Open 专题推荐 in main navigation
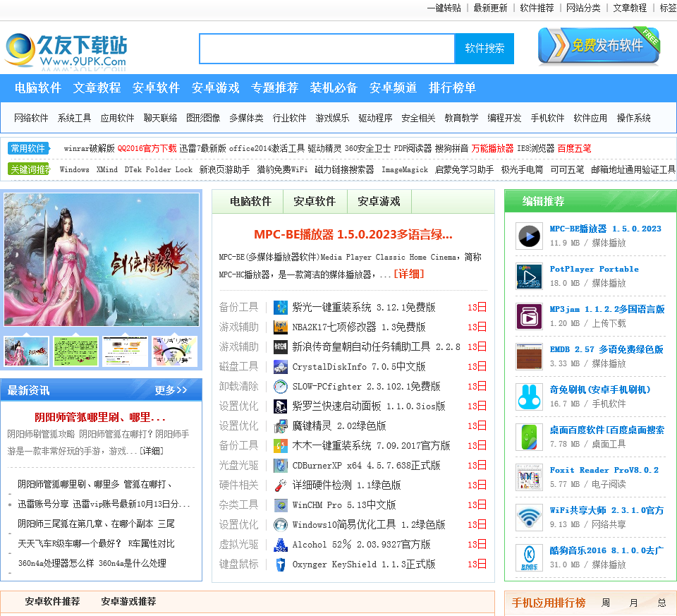This screenshot has width=677, height=616. click(x=274, y=87)
